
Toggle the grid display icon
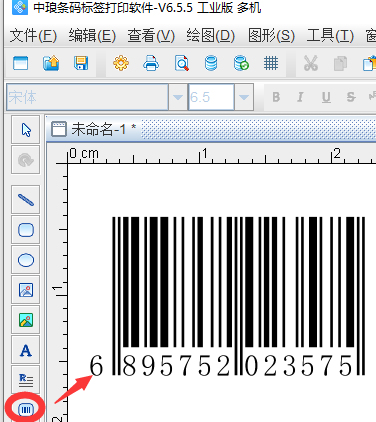pos(271,63)
